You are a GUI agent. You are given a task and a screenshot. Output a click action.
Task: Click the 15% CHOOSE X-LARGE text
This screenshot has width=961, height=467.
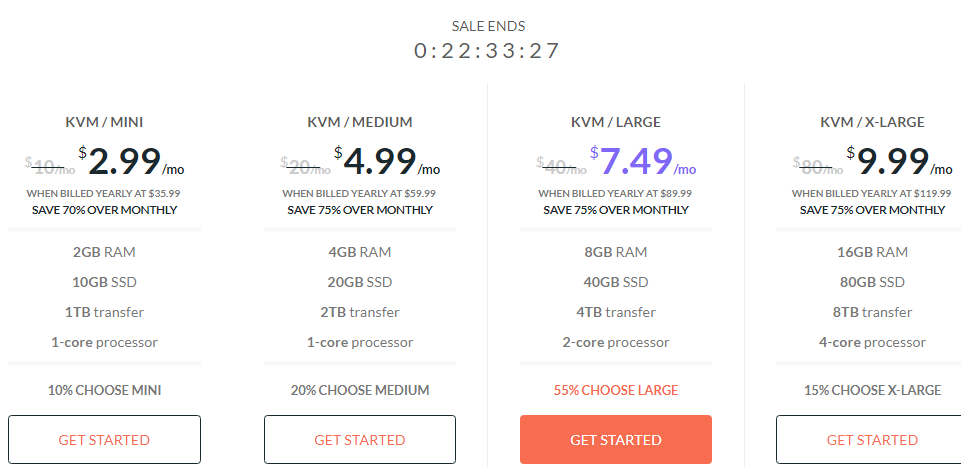click(872, 390)
